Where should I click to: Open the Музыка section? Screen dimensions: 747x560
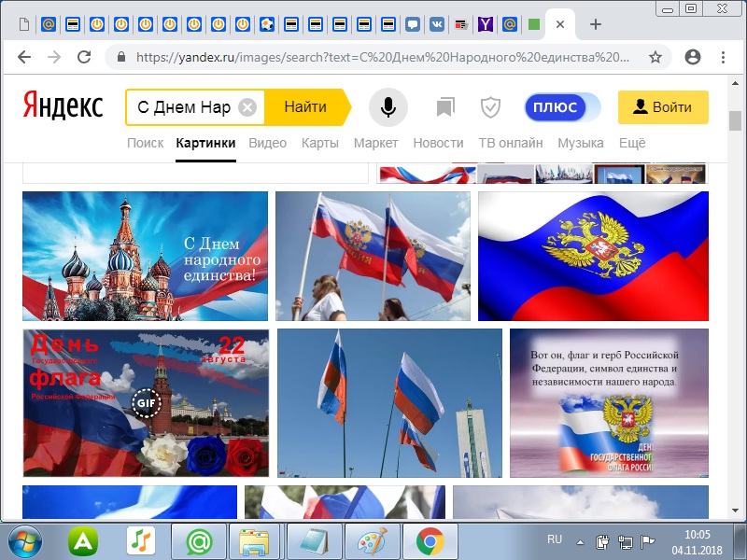click(x=581, y=143)
